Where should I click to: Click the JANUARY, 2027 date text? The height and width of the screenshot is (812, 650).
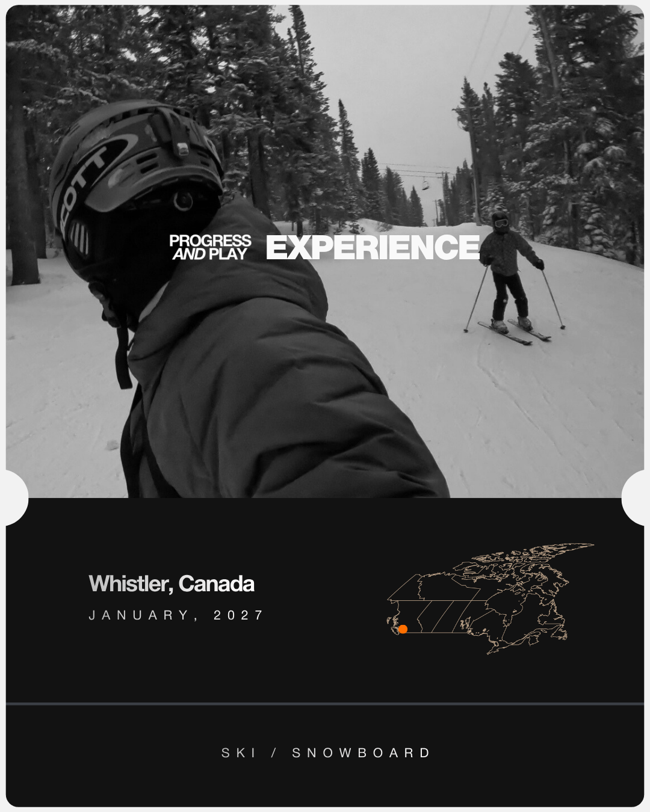[x=176, y=615]
